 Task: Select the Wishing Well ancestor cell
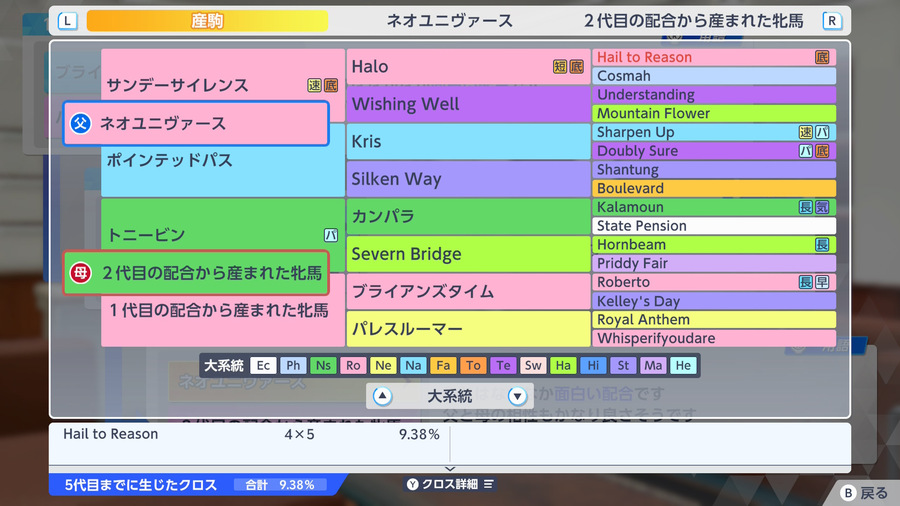(468, 104)
